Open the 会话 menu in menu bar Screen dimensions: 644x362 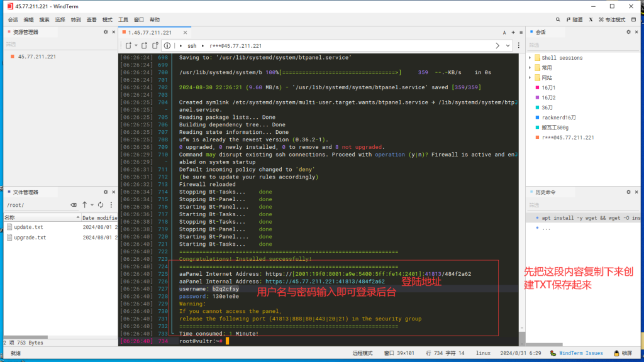(x=13, y=19)
